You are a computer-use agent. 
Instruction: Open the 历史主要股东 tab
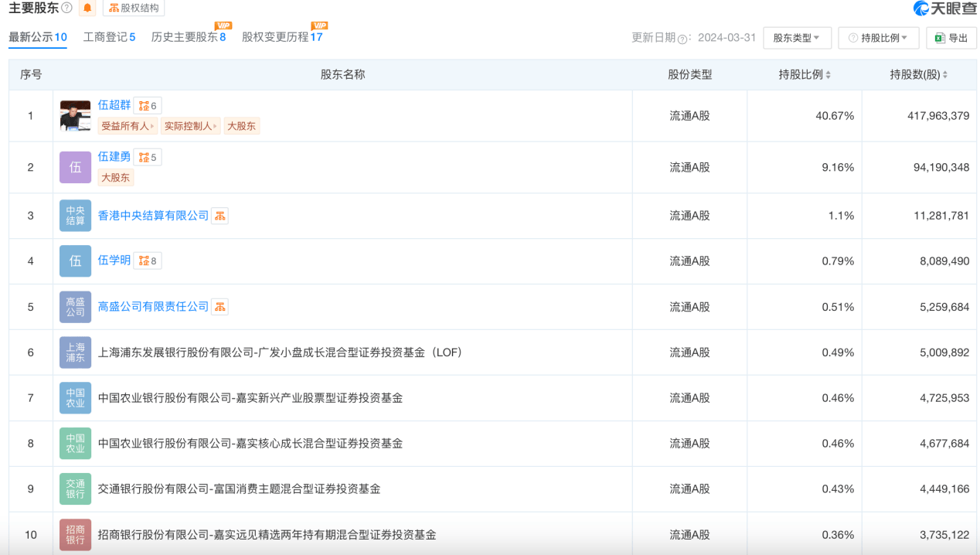point(189,37)
